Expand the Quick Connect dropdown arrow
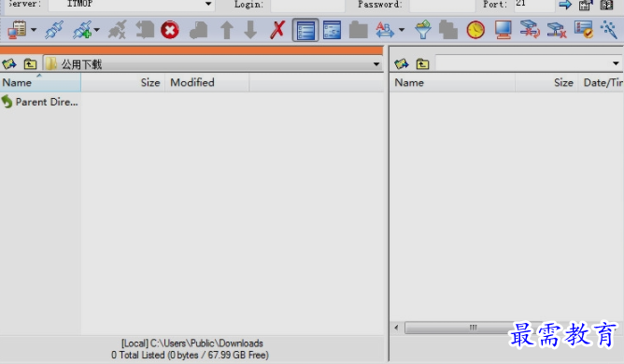This screenshot has width=624, height=364. click(97, 30)
